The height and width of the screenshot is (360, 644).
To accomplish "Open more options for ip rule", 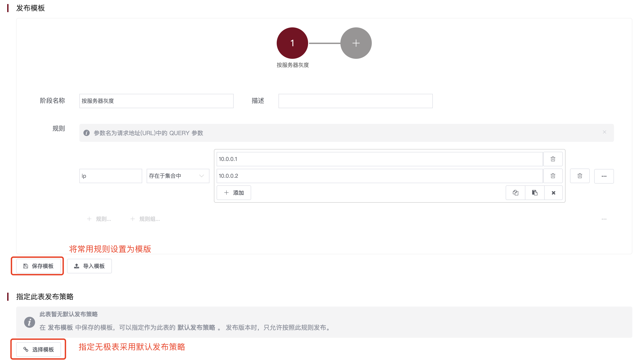I will coord(604,176).
